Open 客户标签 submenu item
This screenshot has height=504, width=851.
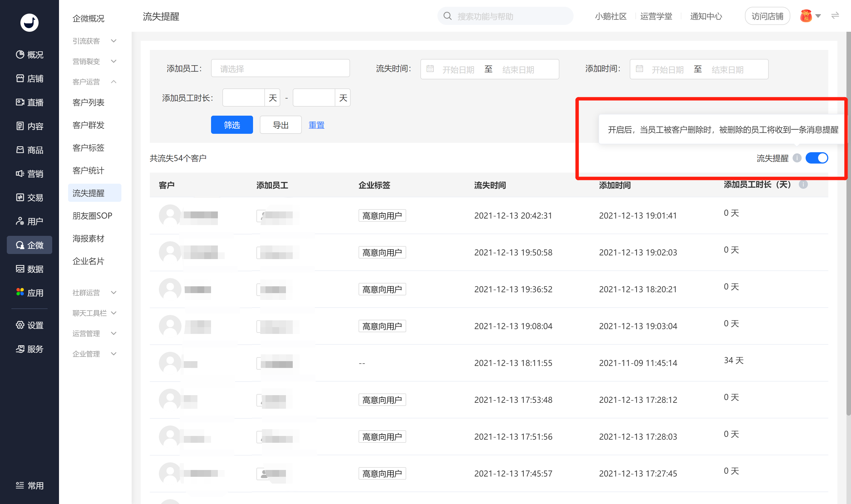pyautogui.click(x=89, y=148)
